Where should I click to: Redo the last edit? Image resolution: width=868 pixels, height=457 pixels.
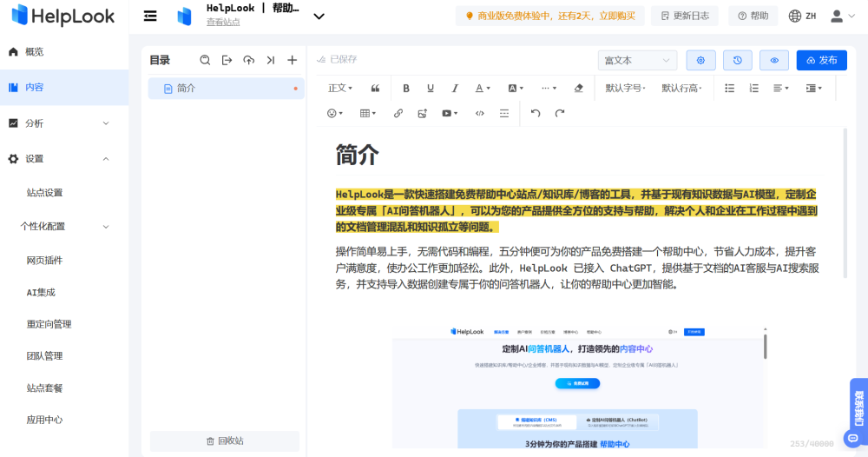[x=560, y=113]
